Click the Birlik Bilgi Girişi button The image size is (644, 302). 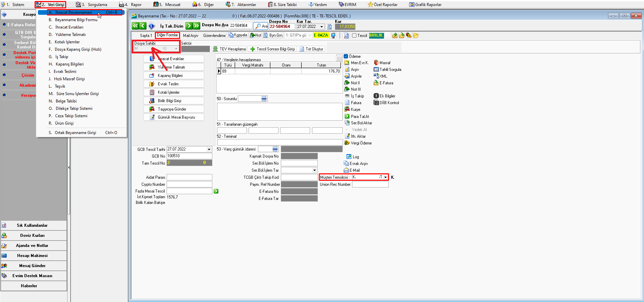pos(174,101)
